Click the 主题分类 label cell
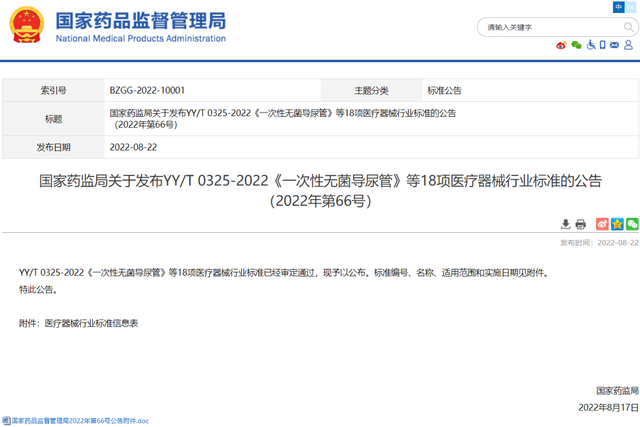Viewport: 640px width, 427px height. pos(371,90)
